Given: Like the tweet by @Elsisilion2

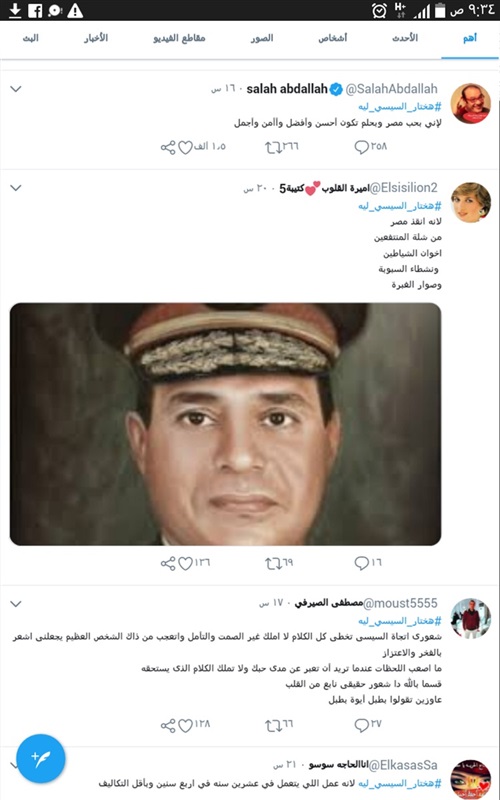Looking at the screenshot, I should click(185, 563).
